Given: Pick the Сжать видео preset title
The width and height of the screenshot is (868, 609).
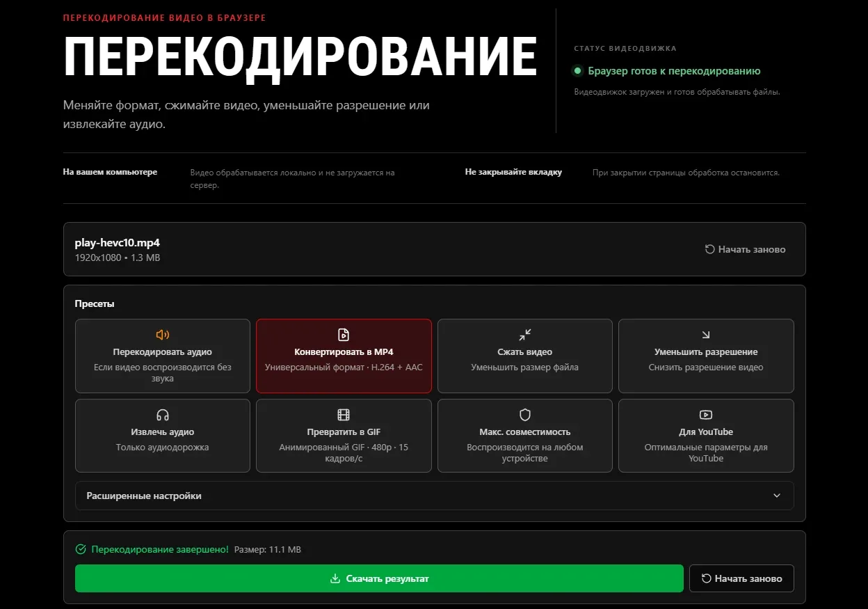Looking at the screenshot, I should [x=525, y=352].
